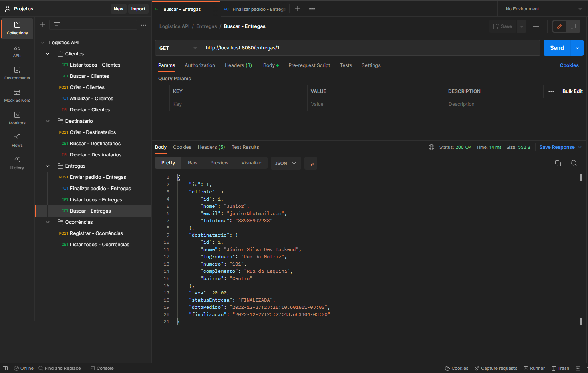This screenshot has width=588, height=373.
Task: Open a new request tab with plus icon
Action: pyautogui.click(x=298, y=9)
